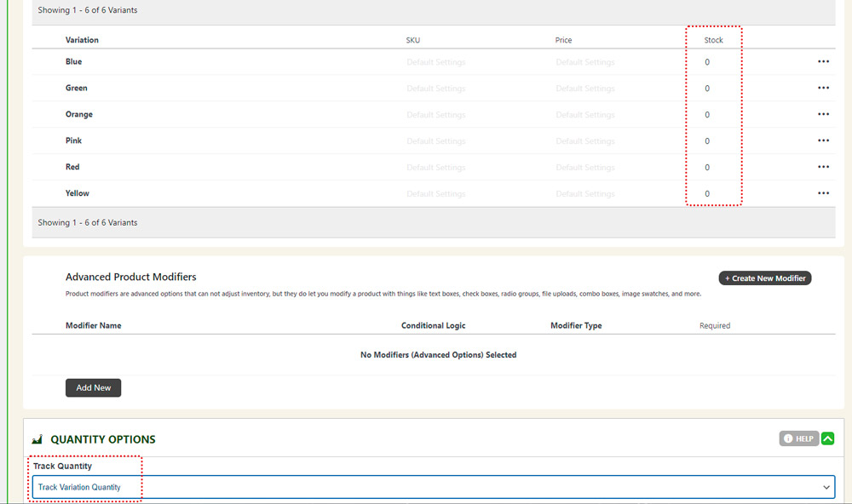Click the Help button in Quantity Options

click(798, 438)
